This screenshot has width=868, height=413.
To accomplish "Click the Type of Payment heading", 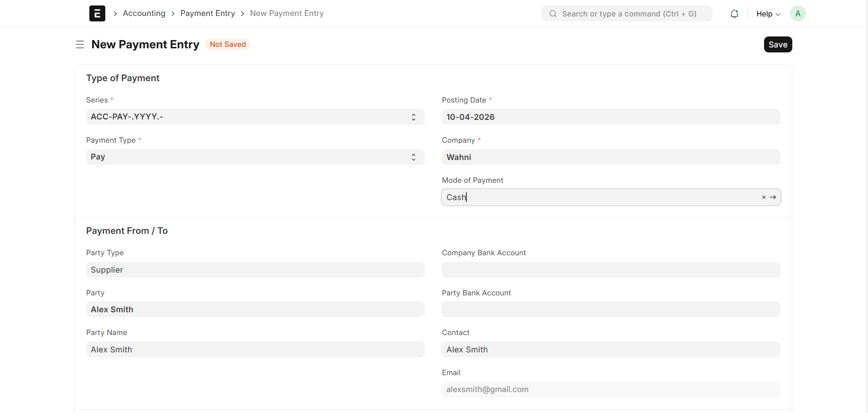I will pos(123,78).
